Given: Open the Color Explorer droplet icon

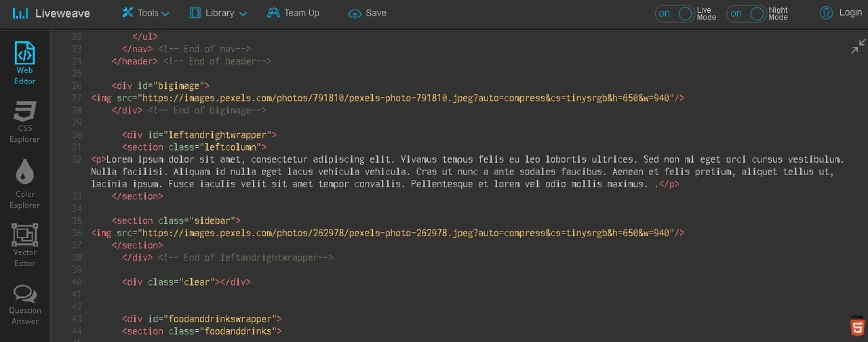Looking at the screenshot, I should tap(24, 172).
